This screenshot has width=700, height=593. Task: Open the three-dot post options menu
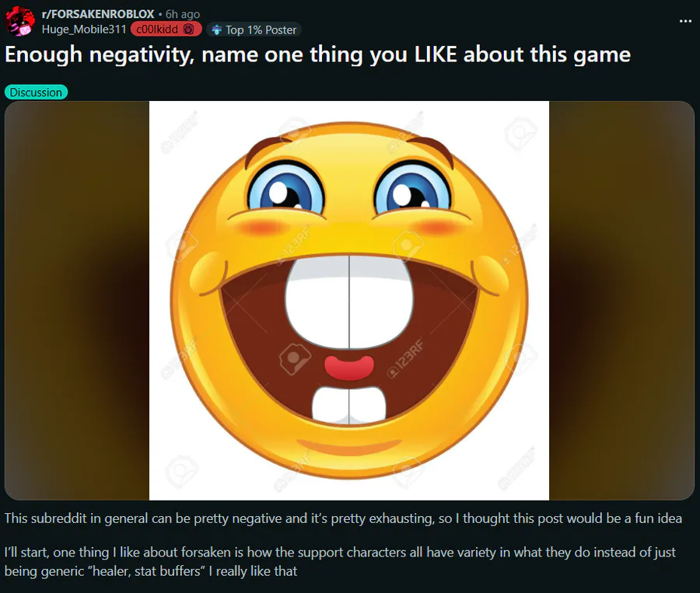pos(685,21)
